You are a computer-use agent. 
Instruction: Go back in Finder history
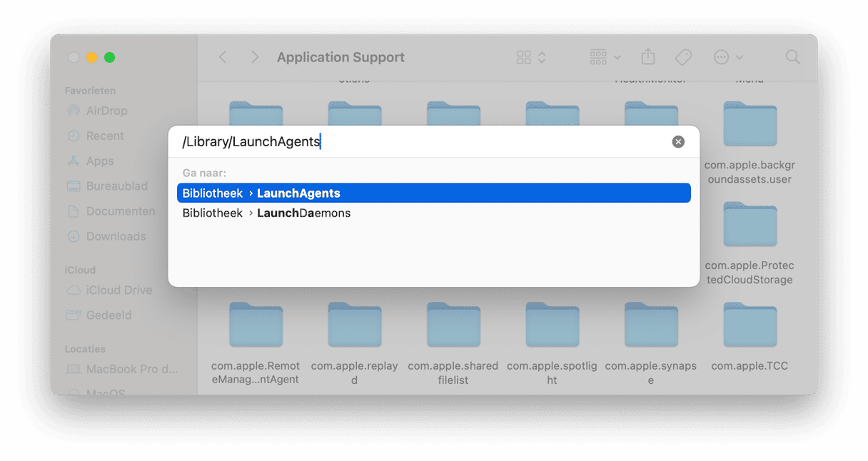pyautogui.click(x=223, y=57)
